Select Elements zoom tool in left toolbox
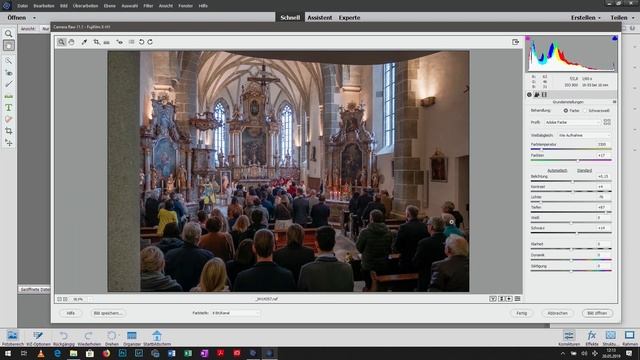640x360 pixels. 9,34
